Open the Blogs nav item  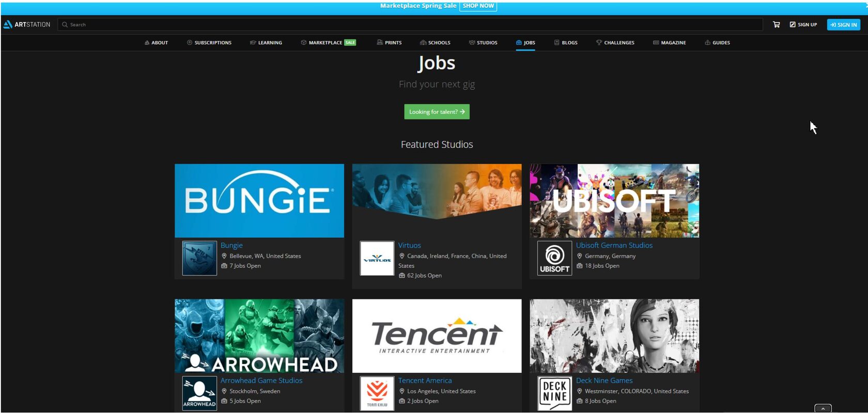[x=566, y=42]
